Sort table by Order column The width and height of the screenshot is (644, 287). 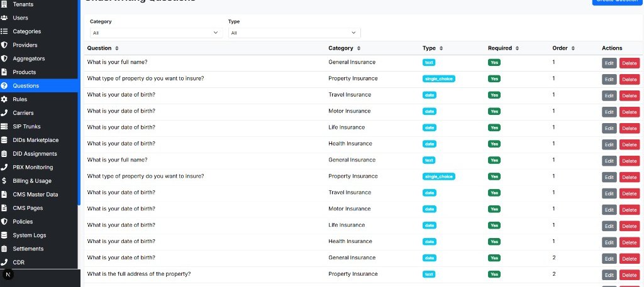tap(563, 48)
